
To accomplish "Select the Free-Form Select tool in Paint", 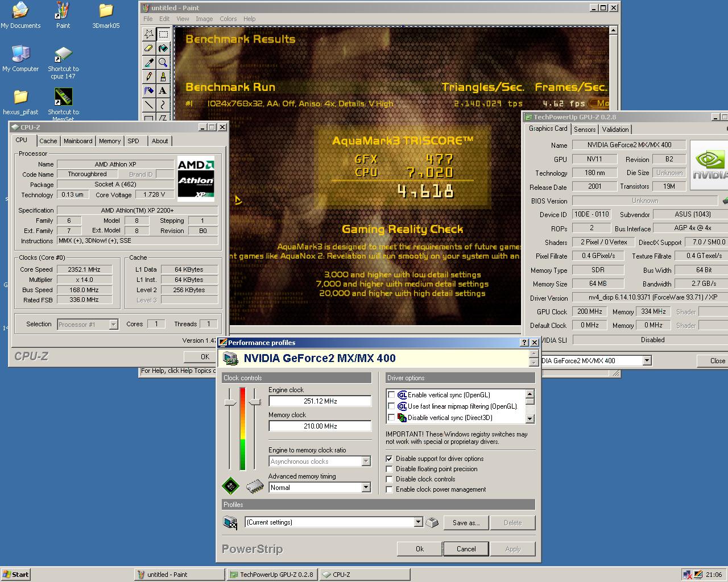I will [x=149, y=35].
